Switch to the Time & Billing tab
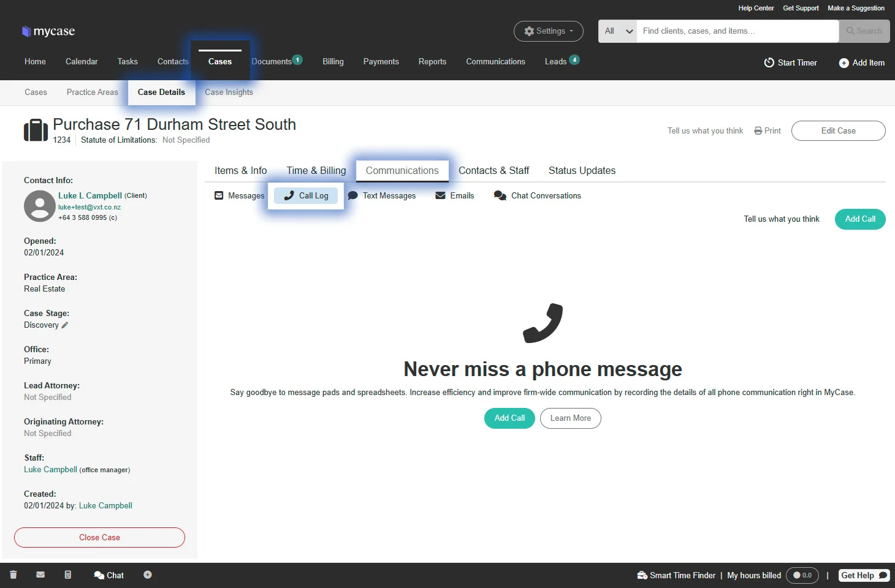 316,171
